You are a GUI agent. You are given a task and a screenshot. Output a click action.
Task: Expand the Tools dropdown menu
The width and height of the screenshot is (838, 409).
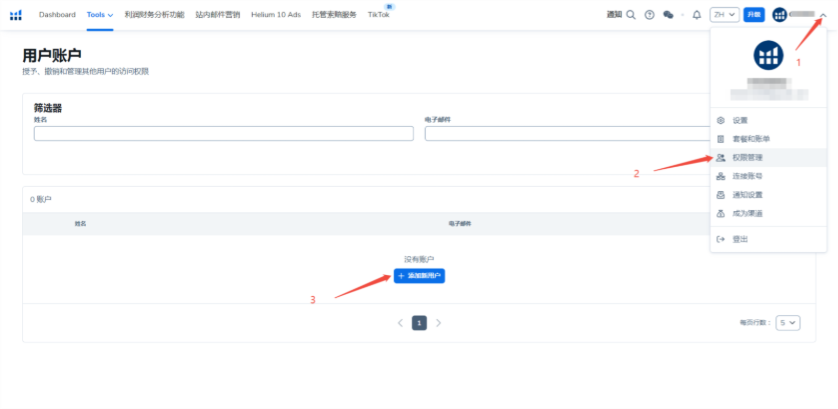pyautogui.click(x=100, y=15)
